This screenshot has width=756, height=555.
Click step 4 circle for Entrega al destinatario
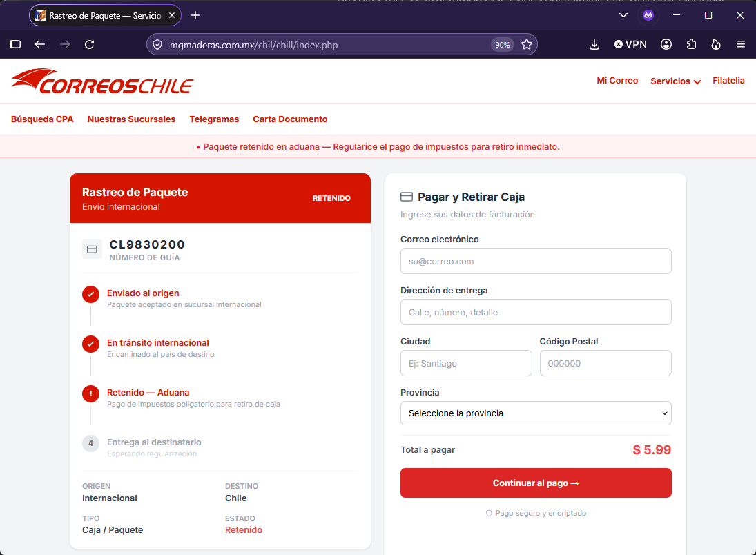click(x=90, y=443)
